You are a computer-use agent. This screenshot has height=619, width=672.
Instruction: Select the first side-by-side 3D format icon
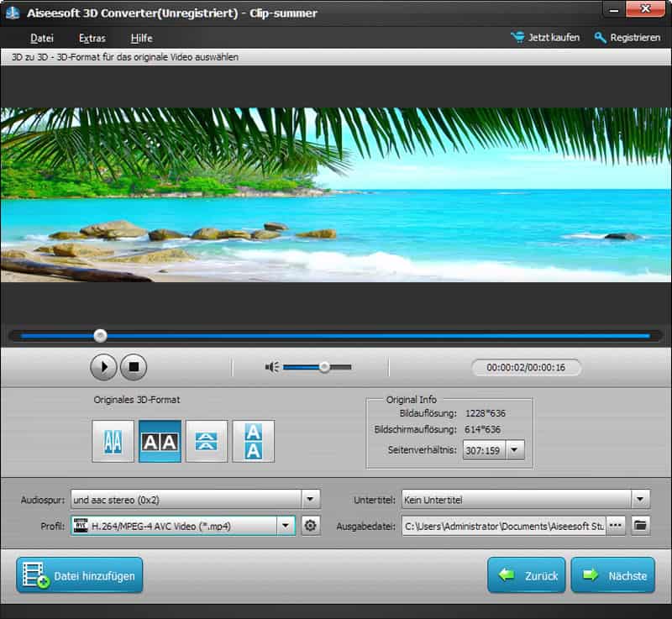pos(113,441)
